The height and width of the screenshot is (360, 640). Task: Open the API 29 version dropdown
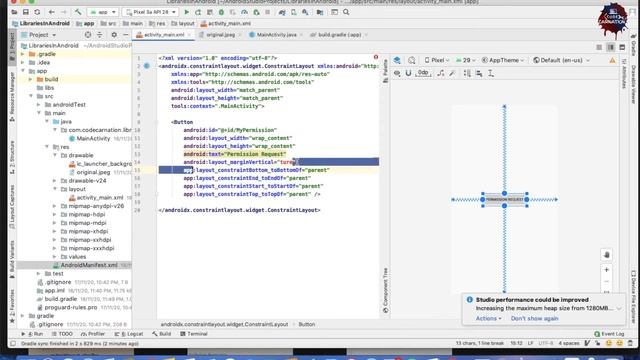[466, 60]
